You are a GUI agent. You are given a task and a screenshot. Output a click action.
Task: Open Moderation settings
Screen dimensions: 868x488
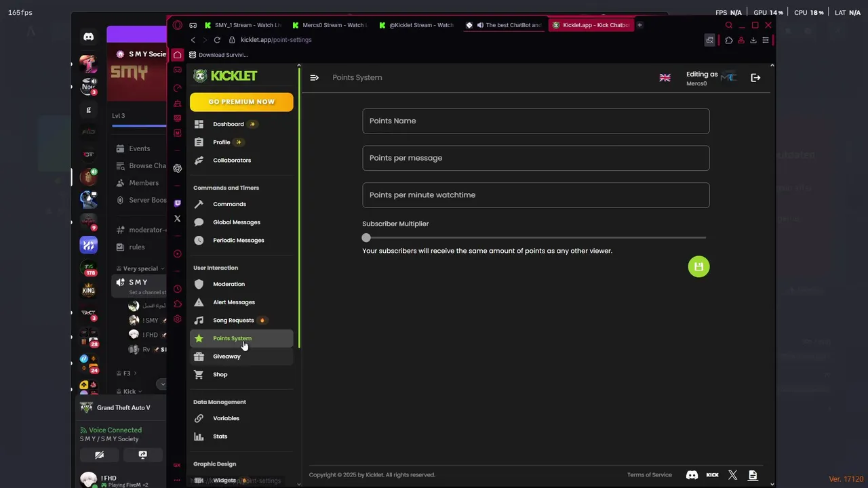pyautogui.click(x=241, y=284)
